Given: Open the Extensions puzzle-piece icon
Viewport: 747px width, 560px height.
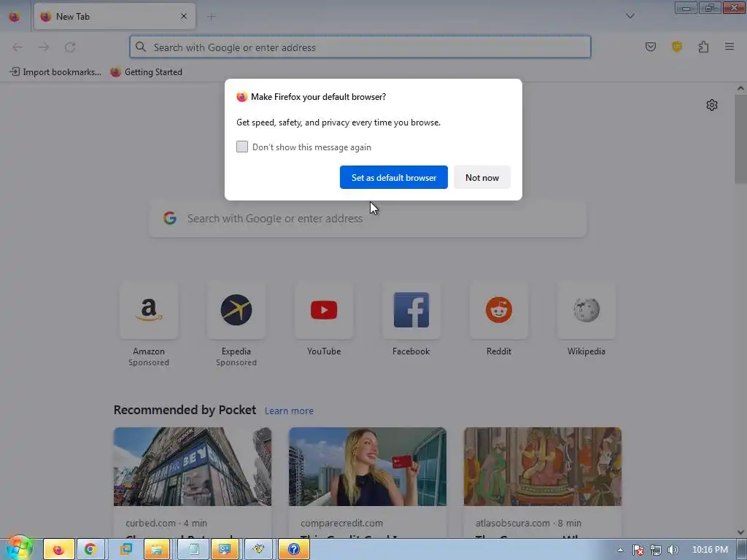Looking at the screenshot, I should [703, 47].
